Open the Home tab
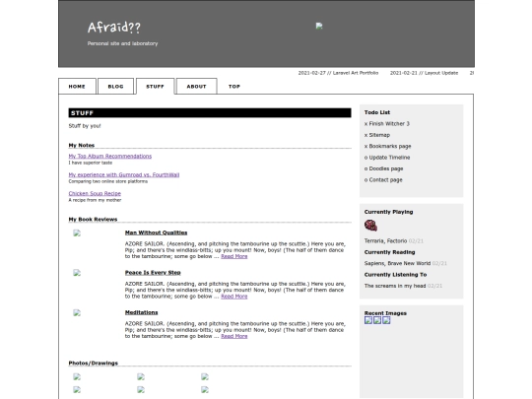 coord(77,86)
